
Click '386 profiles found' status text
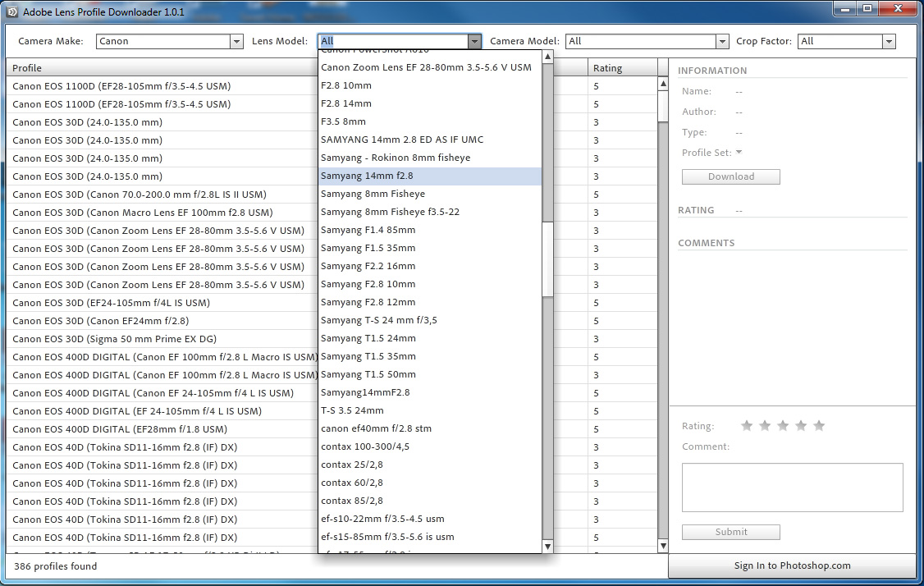pos(56,566)
